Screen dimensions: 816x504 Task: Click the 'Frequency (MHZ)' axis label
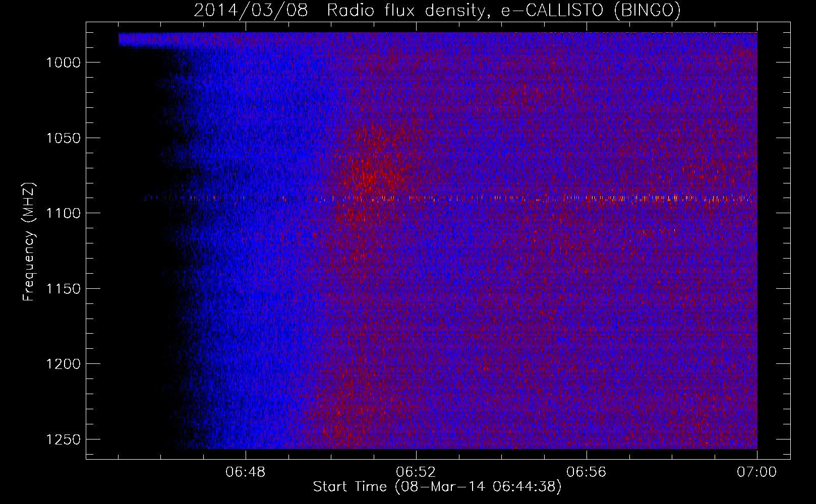pos(29,241)
